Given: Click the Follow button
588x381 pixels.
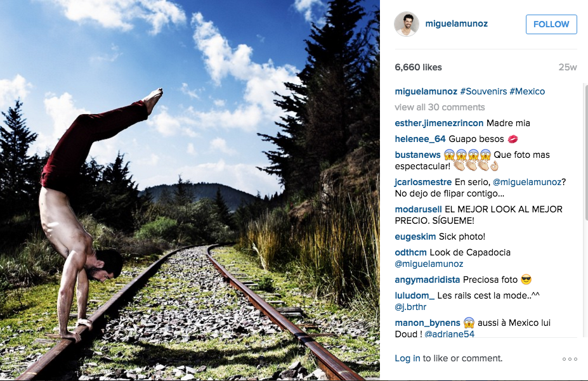Looking at the screenshot, I should pyautogui.click(x=551, y=24).
